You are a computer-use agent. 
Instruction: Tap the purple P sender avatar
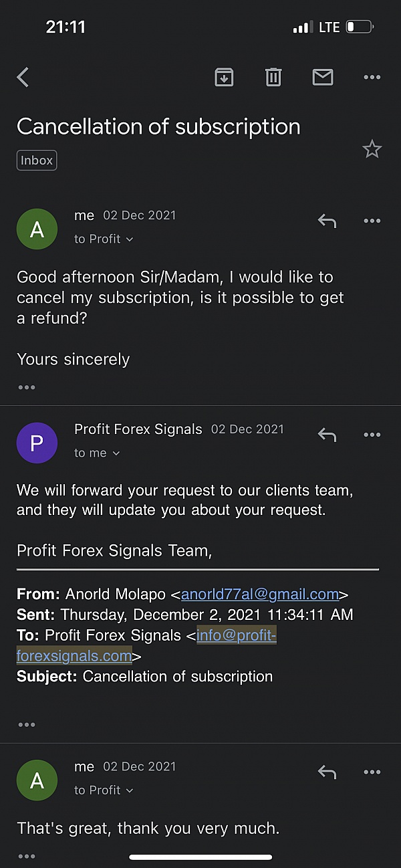pyautogui.click(x=37, y=443)
